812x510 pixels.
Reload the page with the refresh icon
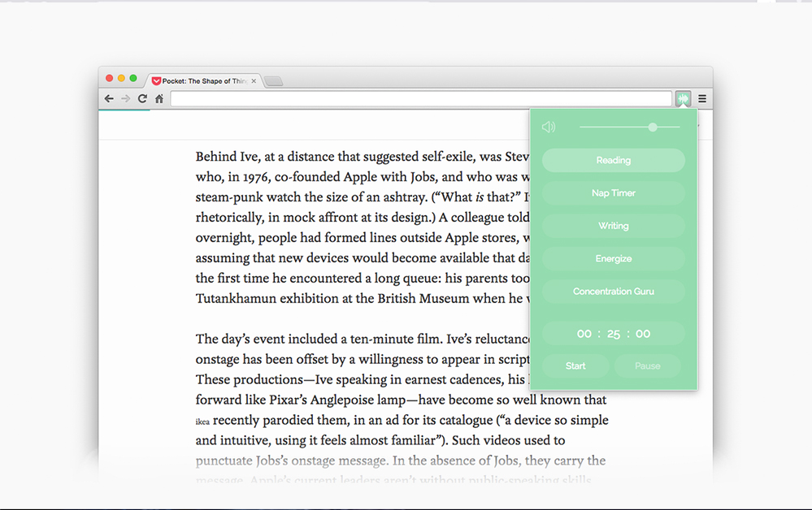coord(142,98)
